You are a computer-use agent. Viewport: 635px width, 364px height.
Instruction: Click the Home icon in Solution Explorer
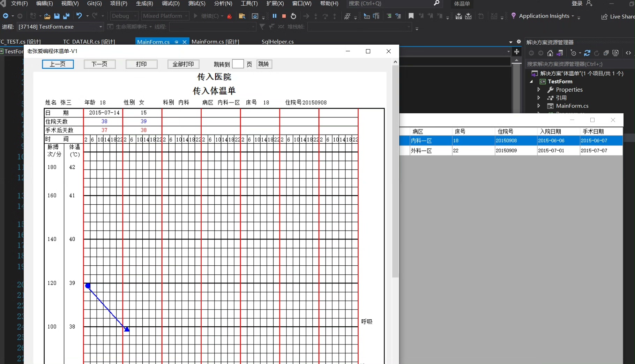tap(550, 53)
